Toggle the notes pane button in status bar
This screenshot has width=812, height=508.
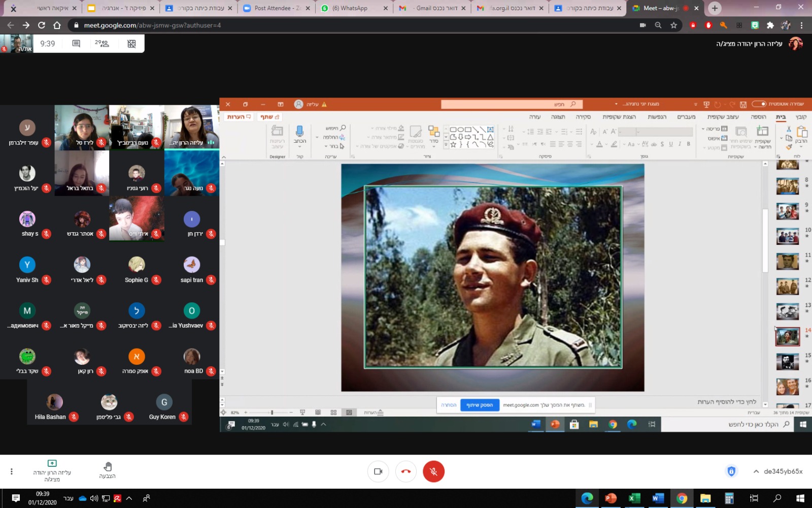(x=374, y=412)
